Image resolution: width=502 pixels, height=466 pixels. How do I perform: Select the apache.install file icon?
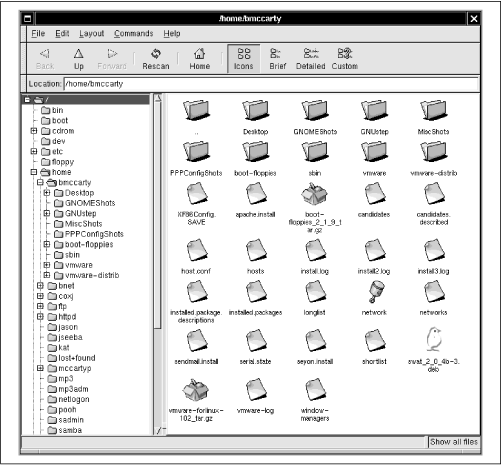coord(256,193)
